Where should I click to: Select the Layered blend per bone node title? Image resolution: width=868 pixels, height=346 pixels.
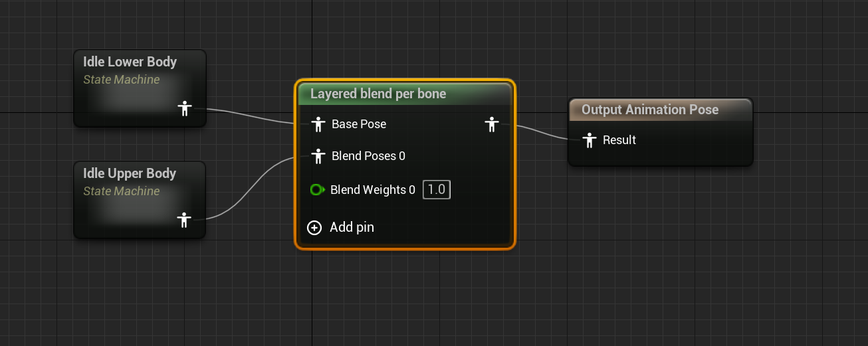coord(378,94)
